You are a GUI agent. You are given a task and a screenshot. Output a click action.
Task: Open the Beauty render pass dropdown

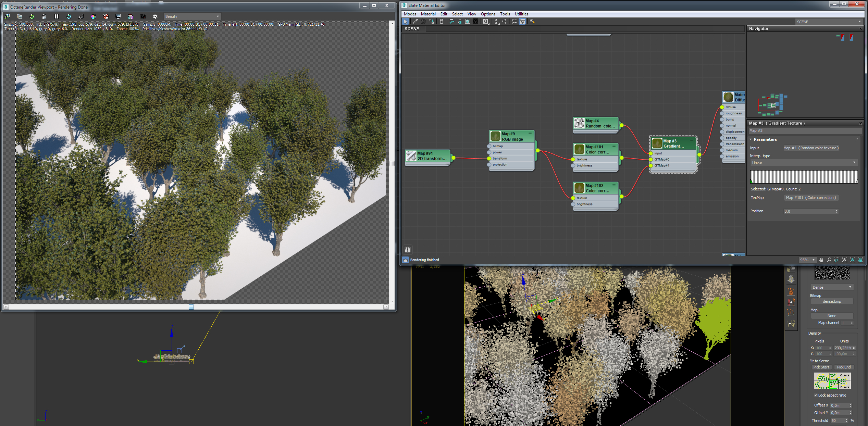[x=192, y=16]
